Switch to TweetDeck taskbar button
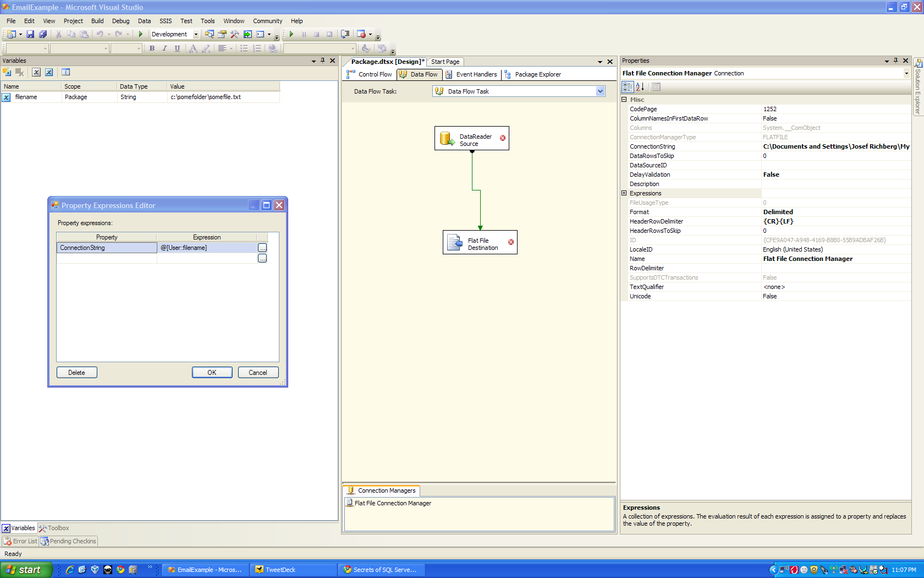924x578 pixels. [293, 570]
